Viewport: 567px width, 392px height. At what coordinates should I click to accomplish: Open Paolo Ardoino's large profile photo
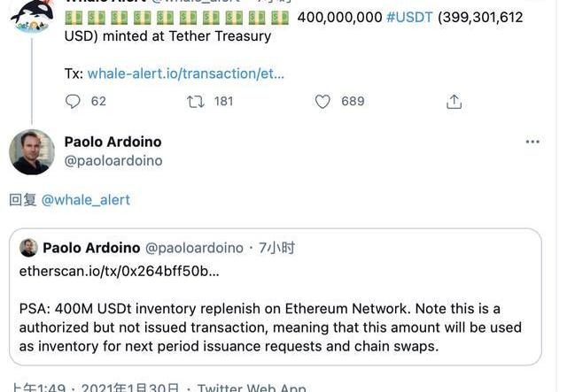tap(32, 152)
